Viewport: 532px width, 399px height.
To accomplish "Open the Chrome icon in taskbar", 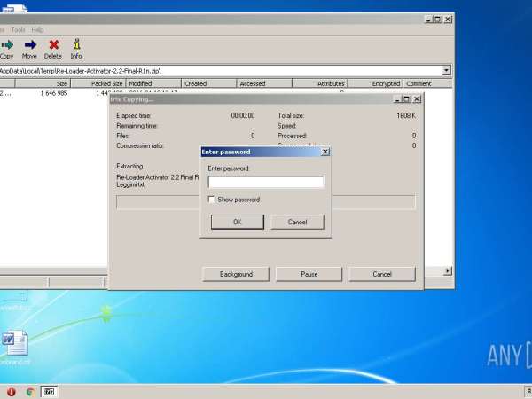I will click(30, 392).
